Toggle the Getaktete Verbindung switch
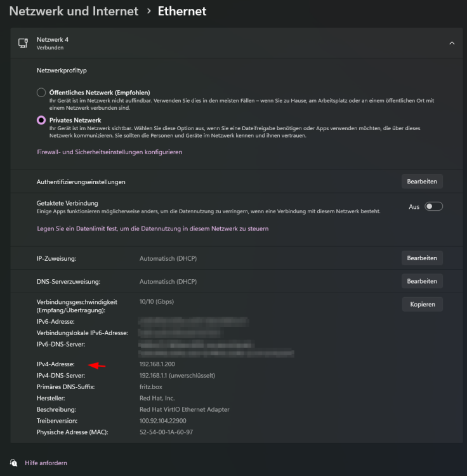The image size is (467, 476). pyautogui.click(x=433, y=206)
